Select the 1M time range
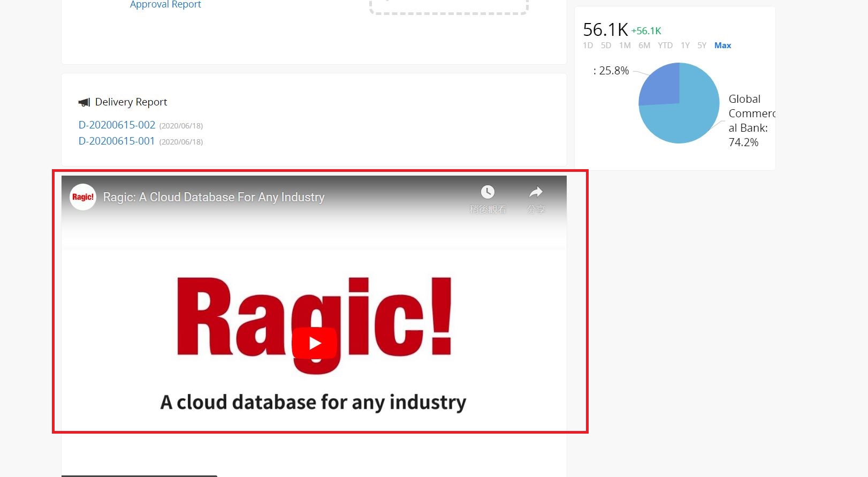The height and width of the screenshot is (477, 868). 625,46
